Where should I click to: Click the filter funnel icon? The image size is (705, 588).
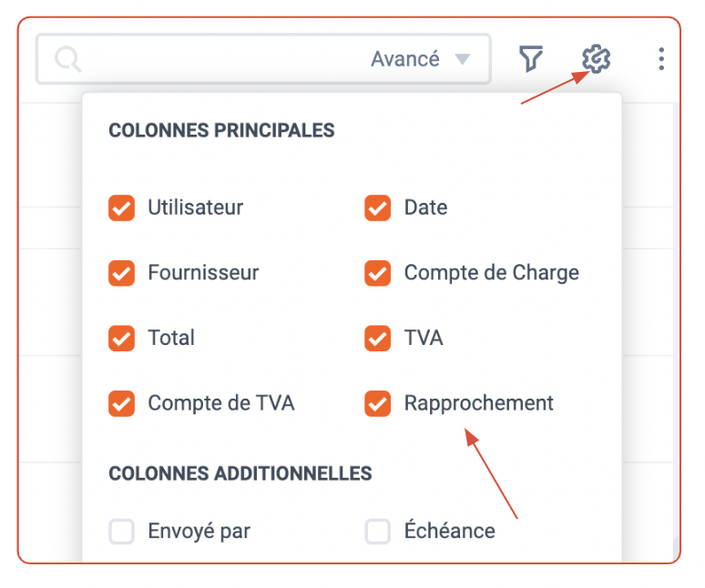(531, 58)
